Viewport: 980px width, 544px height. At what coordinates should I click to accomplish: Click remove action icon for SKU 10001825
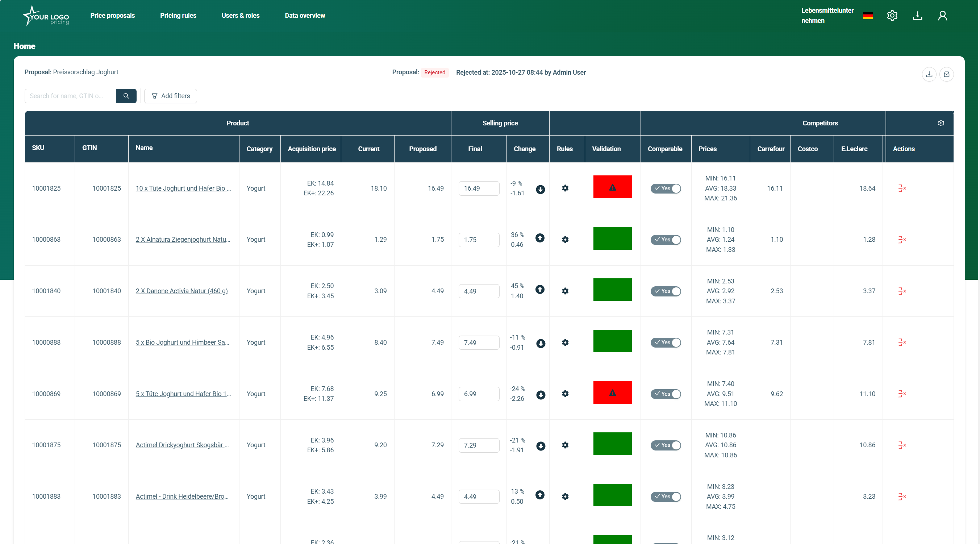pos(902,188)
